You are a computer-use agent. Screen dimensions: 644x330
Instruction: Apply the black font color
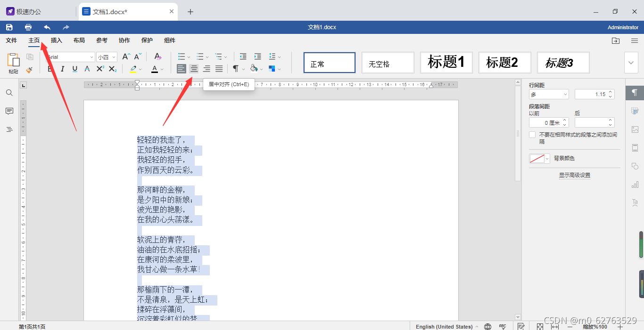coord(155,69)
